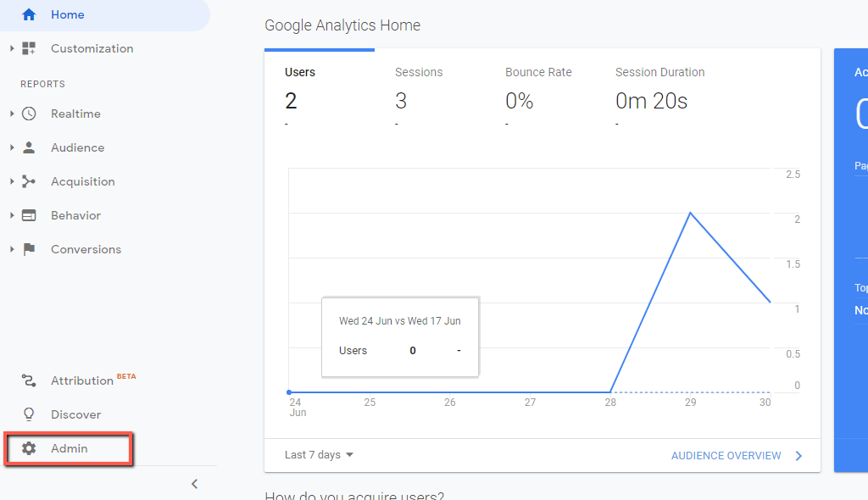Expand the Conversions reports arrow
Screen dimensions: 868x500
pyautogui.click(x=12, y=249)
